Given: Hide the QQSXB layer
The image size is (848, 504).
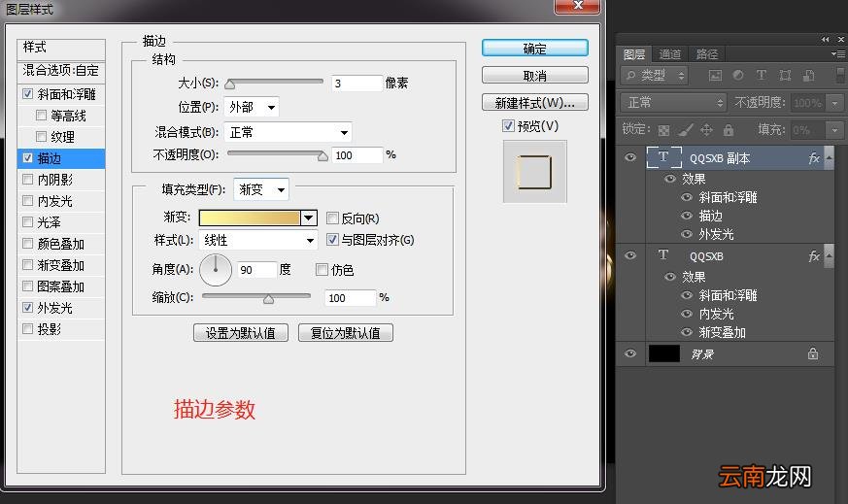Looking at the screenshot, I should 630,255.
